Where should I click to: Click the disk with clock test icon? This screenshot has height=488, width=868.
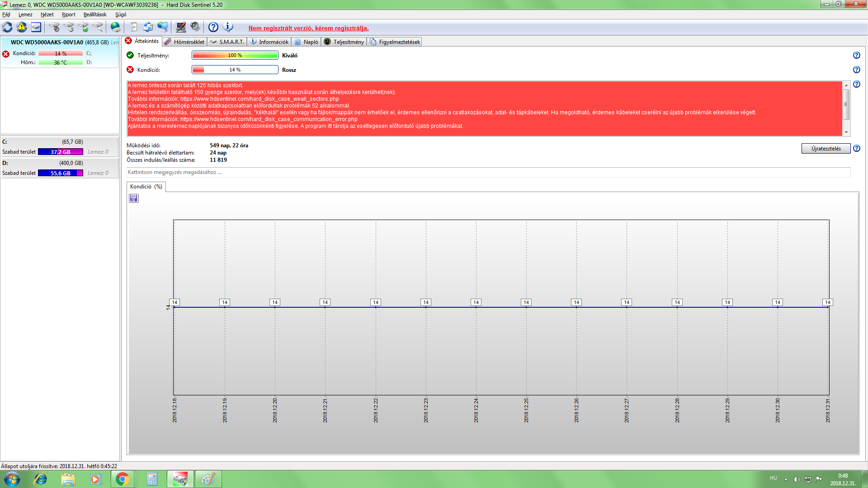(69, 27)
